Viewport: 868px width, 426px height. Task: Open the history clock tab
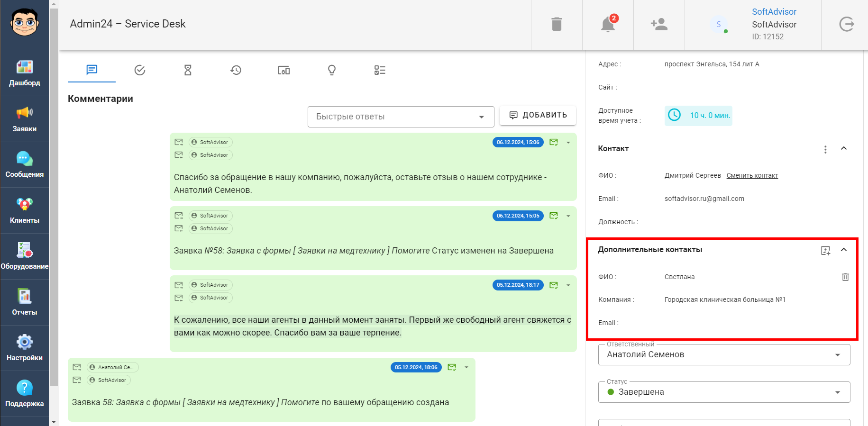[x=236, y=70]
